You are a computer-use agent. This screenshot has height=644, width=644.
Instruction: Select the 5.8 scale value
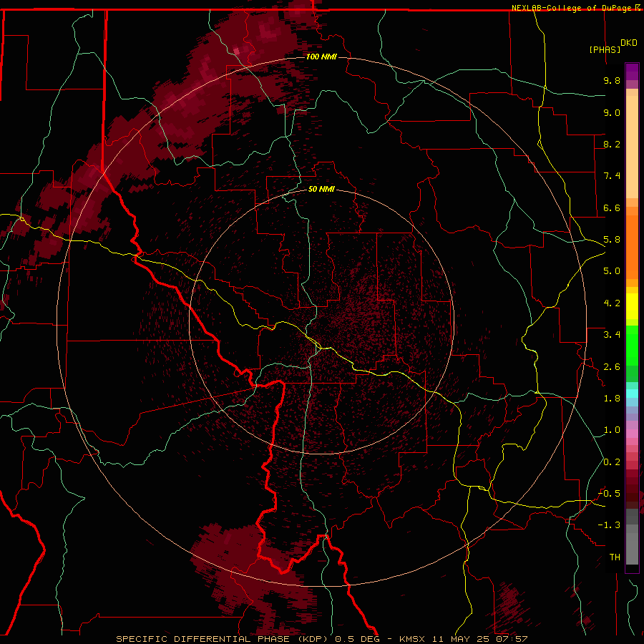(612, 240)
